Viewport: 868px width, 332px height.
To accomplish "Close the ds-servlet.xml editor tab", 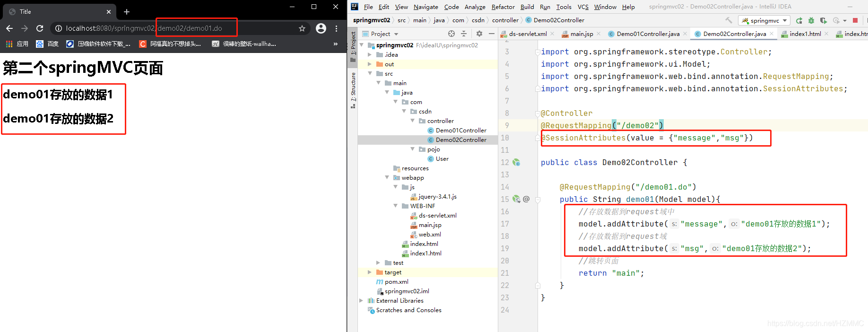I will 552,34.
